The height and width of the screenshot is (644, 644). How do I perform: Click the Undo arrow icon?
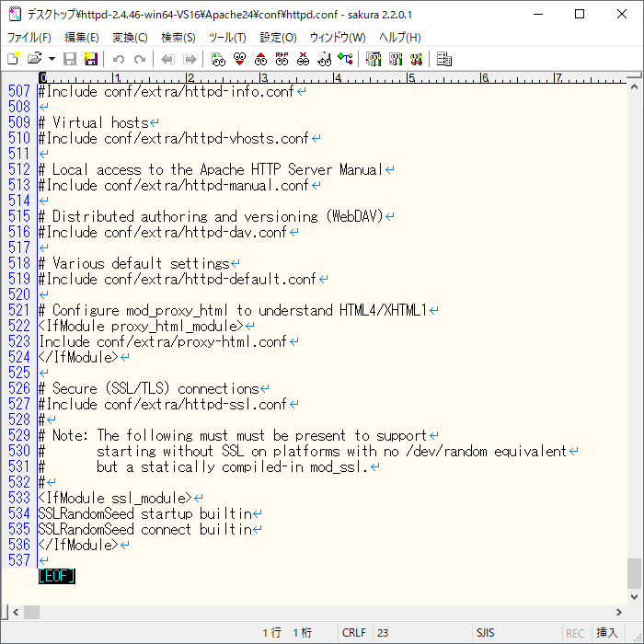(119, 59)
